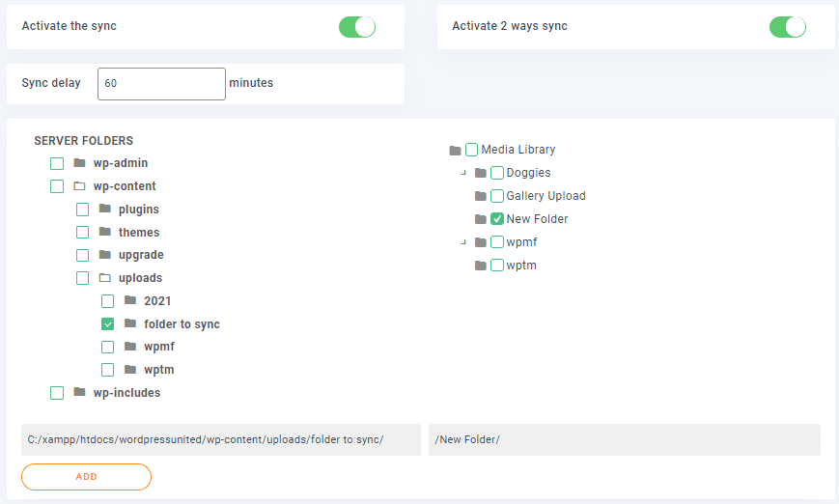Click the themes folder icon

[105, 232]
